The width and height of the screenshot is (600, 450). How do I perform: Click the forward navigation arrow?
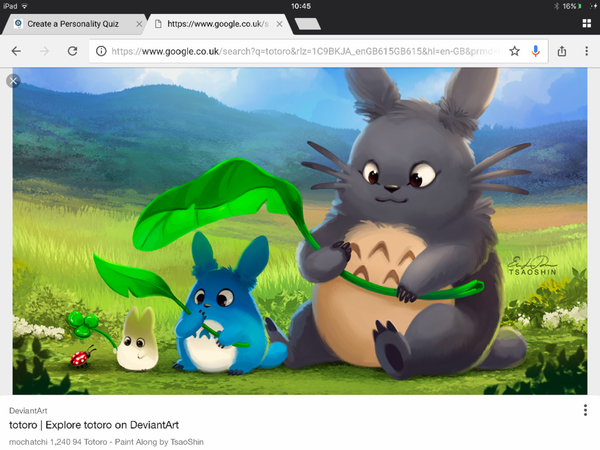(x=44, y=51)
